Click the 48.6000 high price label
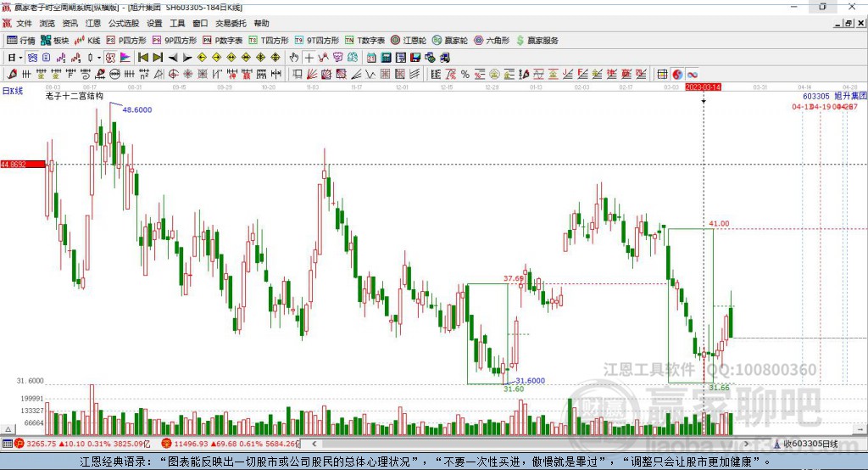868x470 pixels. tap(136, 109)
